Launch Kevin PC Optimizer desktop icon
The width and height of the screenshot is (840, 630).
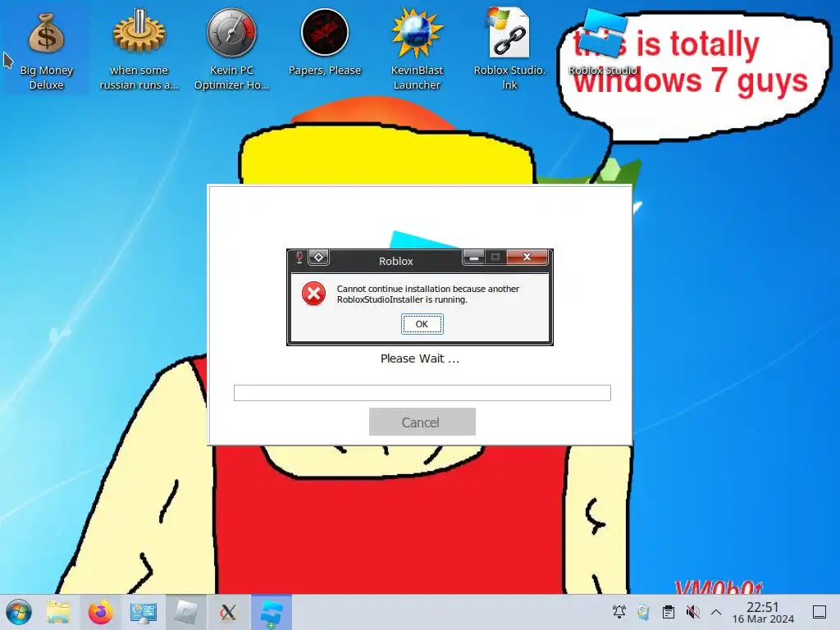point(232,49)
